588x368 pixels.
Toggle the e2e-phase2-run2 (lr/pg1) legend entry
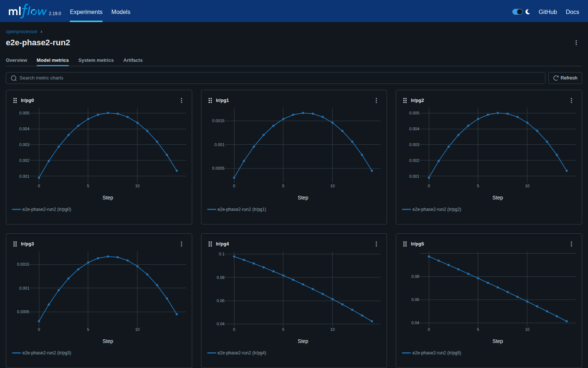pyautogui.click(x=237, y=209)
